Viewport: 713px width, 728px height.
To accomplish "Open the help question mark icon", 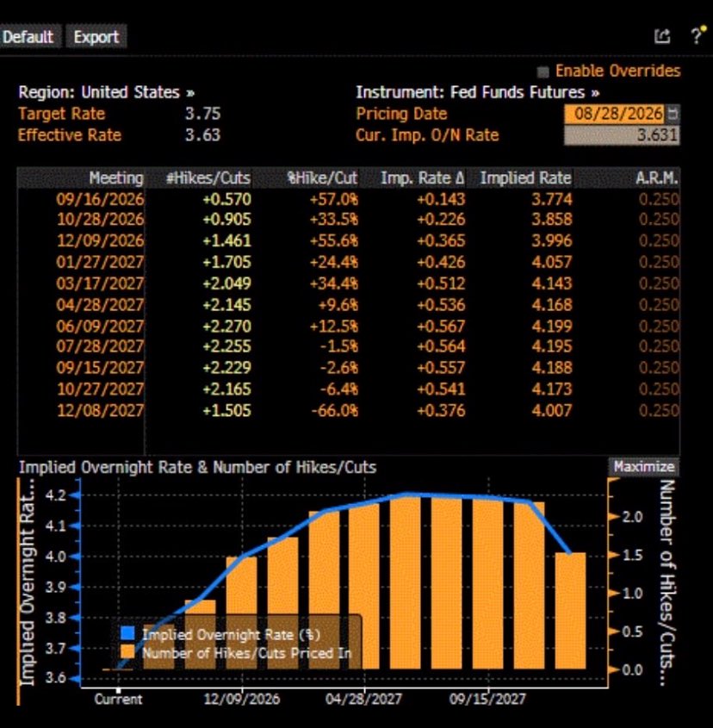I will coord(697,35).
